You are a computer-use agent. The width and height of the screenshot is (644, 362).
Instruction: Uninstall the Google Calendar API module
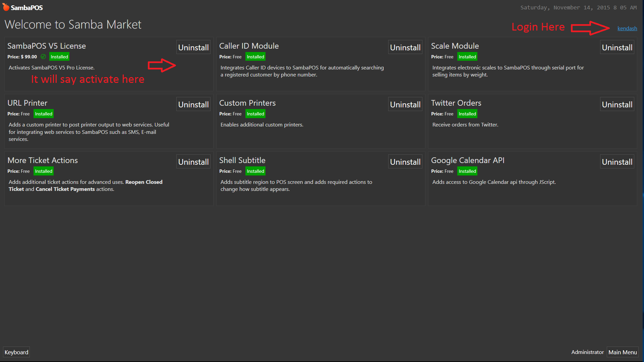[x=617, y=162]
